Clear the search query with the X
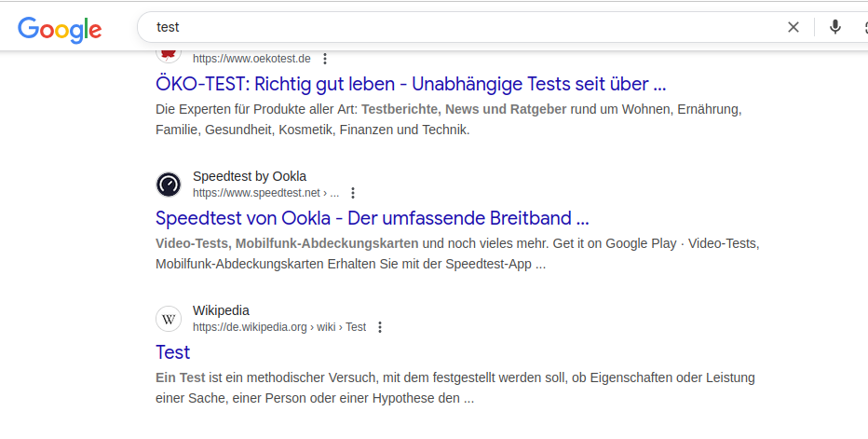 793,27
